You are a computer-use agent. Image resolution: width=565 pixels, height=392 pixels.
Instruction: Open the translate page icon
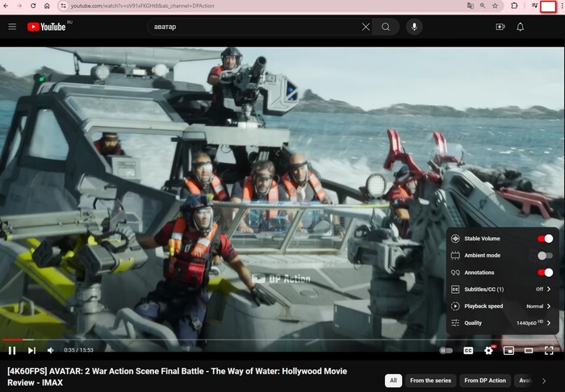471,6
